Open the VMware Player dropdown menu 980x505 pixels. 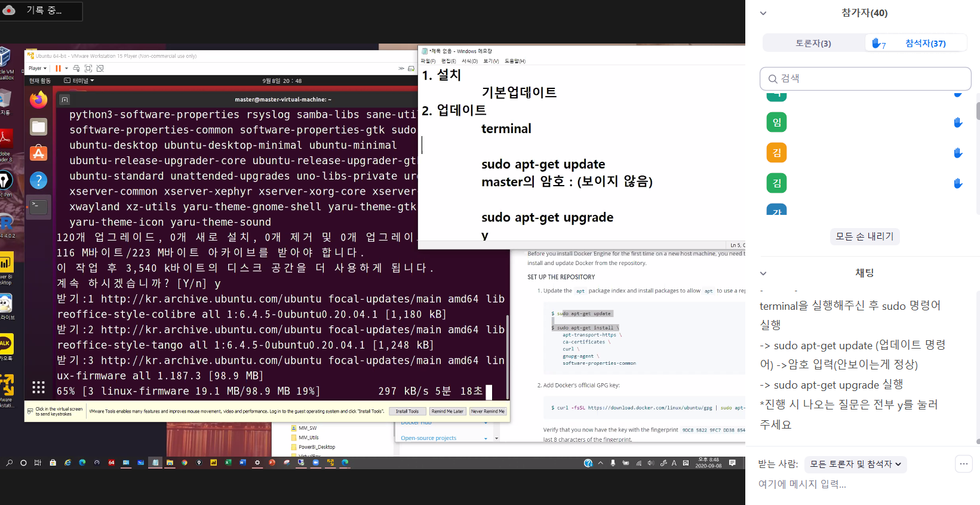37,69
